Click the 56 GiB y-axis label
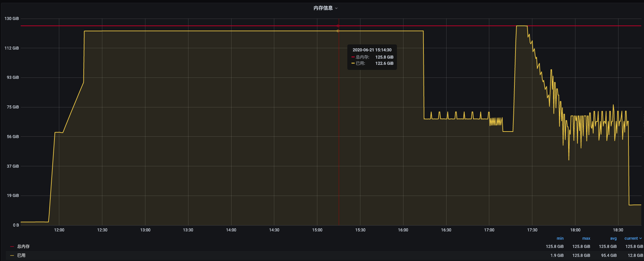The height and width of the screenshot is (261, 644). coord(13,137)
